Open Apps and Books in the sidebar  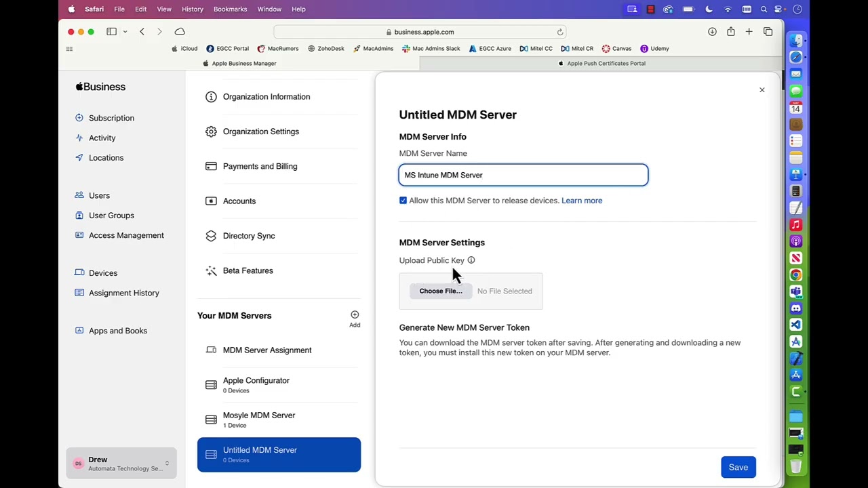coord(111,331)
